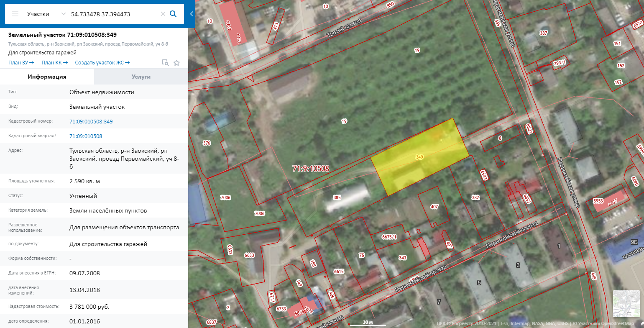Collapse the side panel with the arrow

tap(192, 14)
